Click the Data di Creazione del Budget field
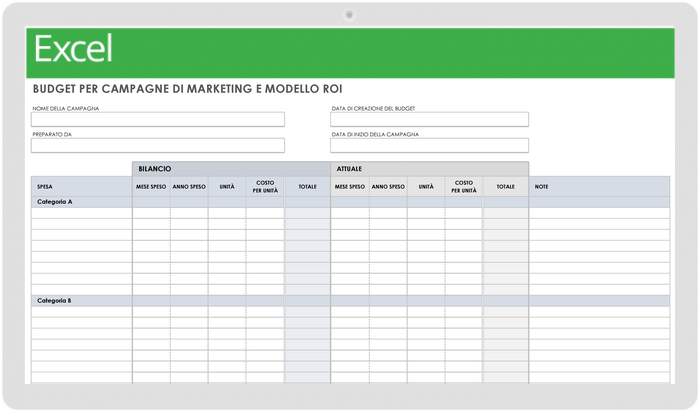Viewport: 700px width, 412px height. coord(429,119)
